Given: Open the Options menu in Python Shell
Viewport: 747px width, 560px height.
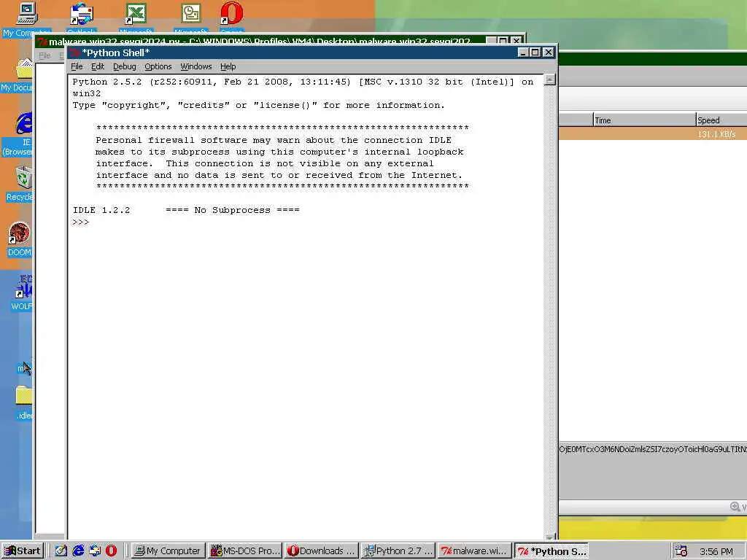Looking at the screenshot, I should point(158,66).
